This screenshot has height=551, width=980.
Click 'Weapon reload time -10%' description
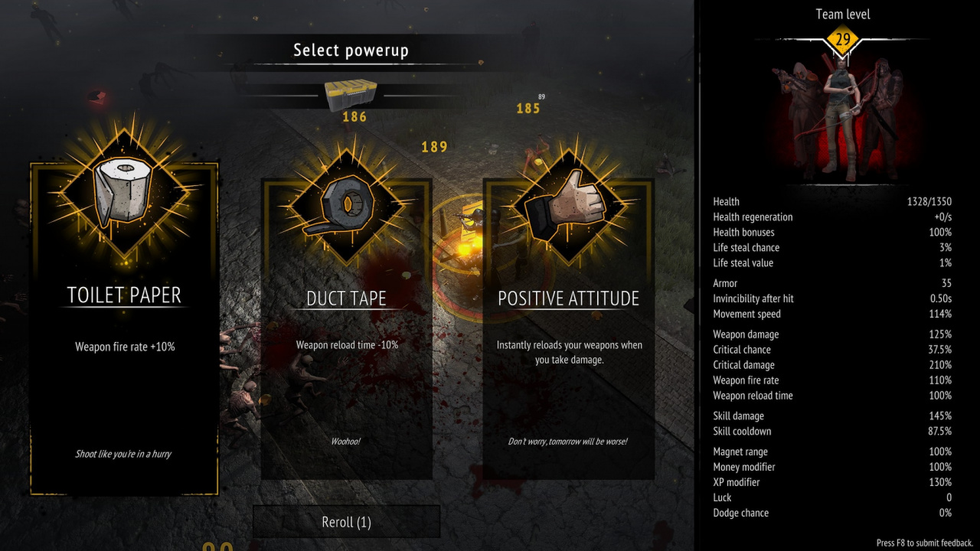[x=347, y=345]
